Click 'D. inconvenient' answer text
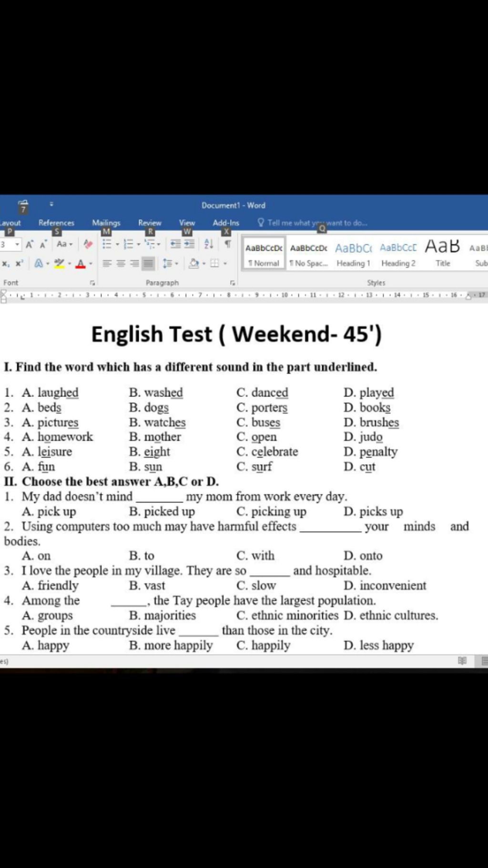The height and width of the screenshot is (868, 488). click(x=385, y=585)
